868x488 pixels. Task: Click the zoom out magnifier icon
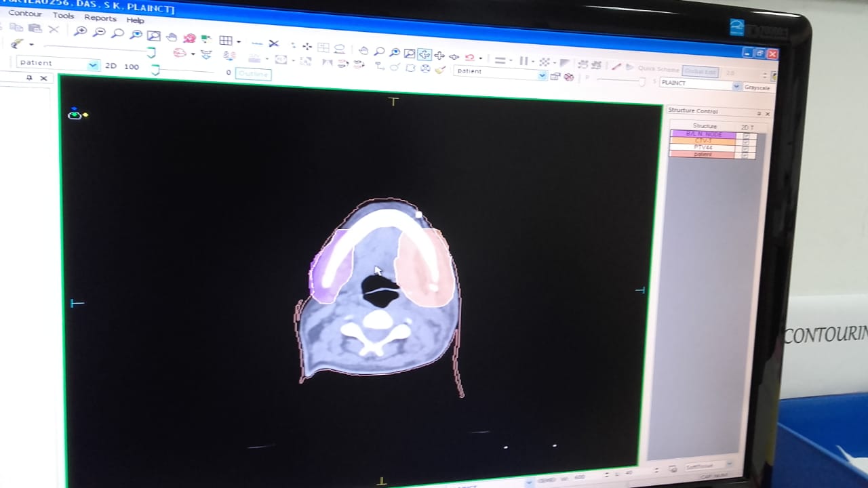coord(99,32)
